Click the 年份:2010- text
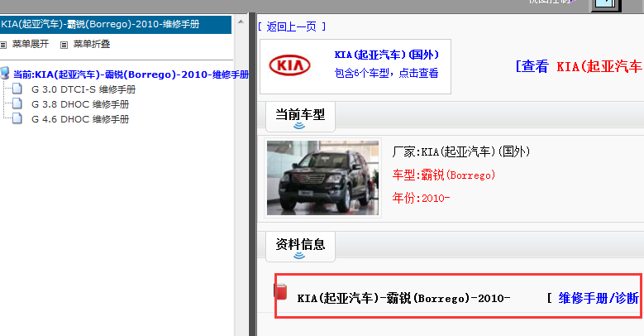The image size is (644, 336). click(x=421, y=198)
